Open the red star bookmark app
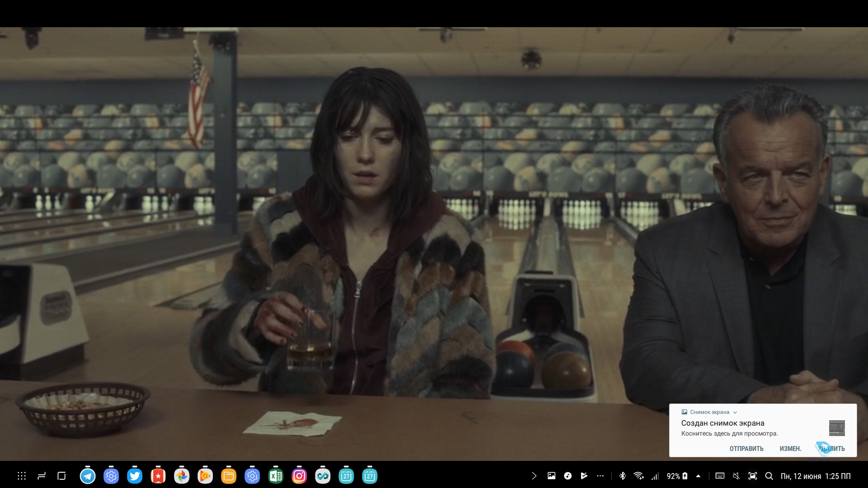The image size is (868, 488). click(158, 476)
